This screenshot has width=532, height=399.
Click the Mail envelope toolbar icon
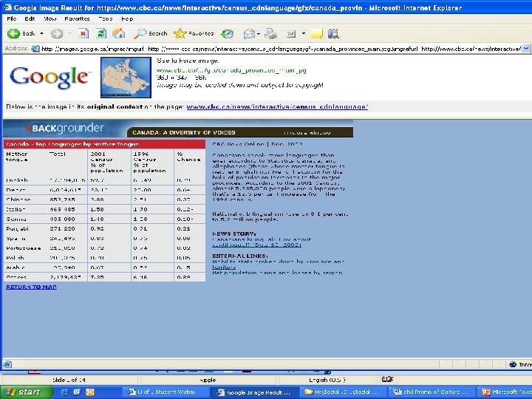pos(249,33)
